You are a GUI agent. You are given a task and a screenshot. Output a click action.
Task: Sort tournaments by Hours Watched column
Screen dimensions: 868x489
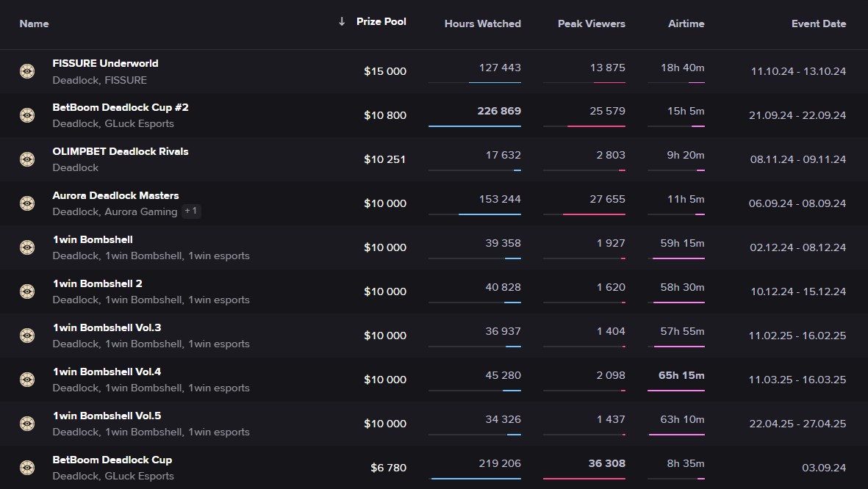click(482, 23)
